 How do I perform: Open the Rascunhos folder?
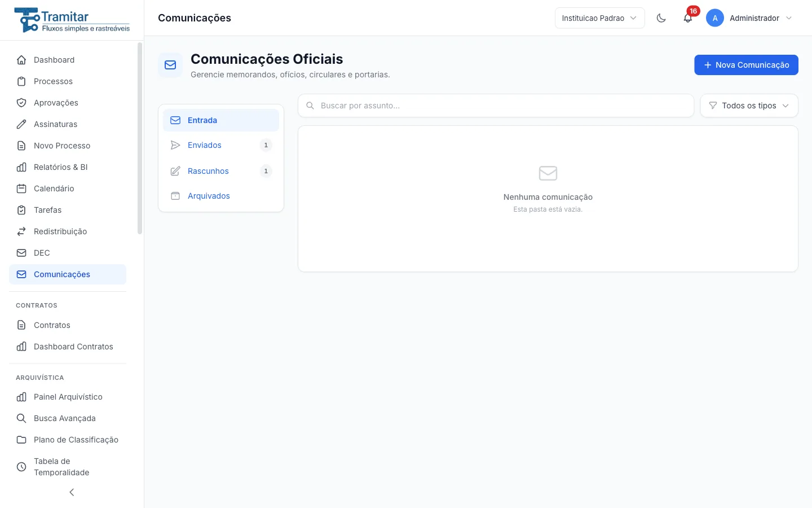point(221,171)
